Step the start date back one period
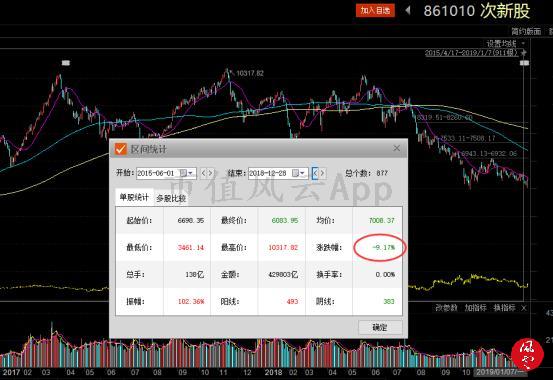 203,173
